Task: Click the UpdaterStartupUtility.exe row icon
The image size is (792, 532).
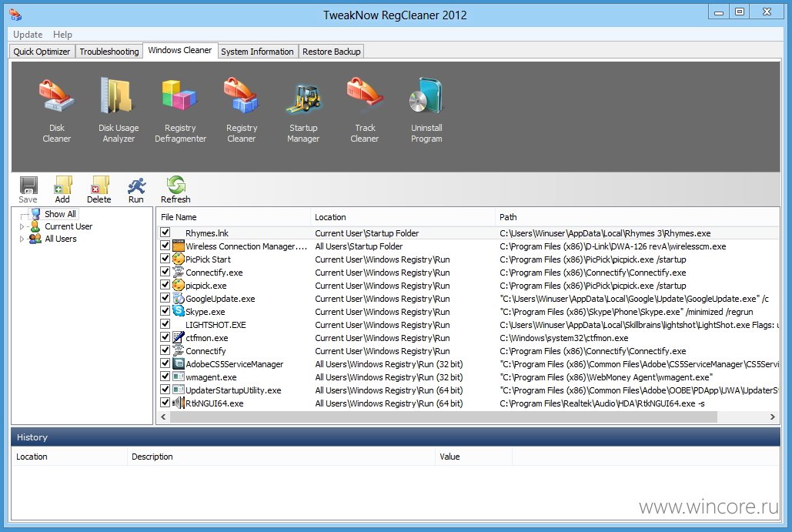Action: click(179, 390)
